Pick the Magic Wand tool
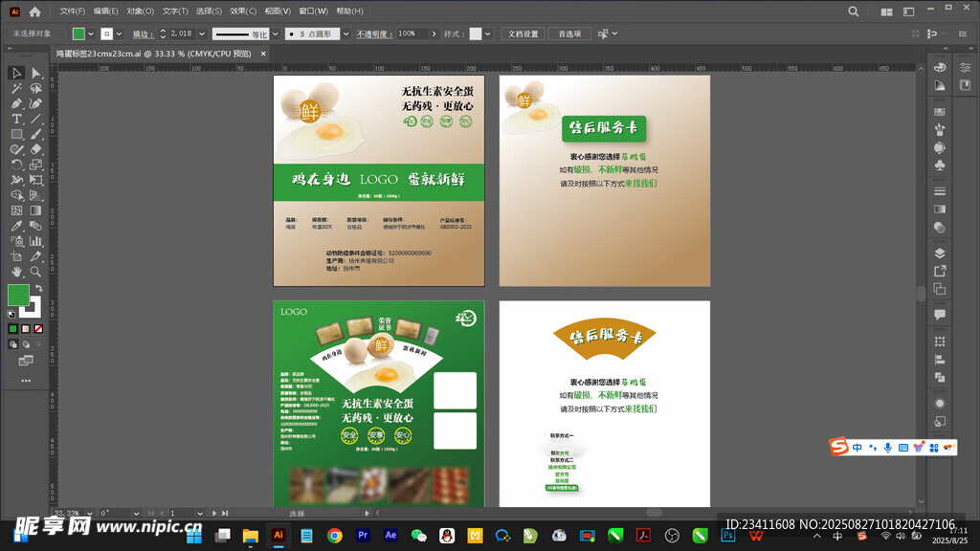Viewport: 980px width, 551px height. [16, 88]
